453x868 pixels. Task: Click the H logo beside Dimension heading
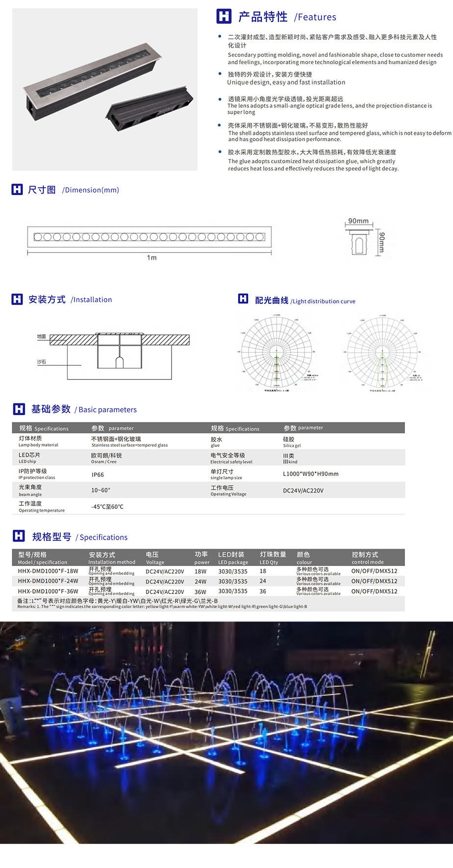coord(17,190)
